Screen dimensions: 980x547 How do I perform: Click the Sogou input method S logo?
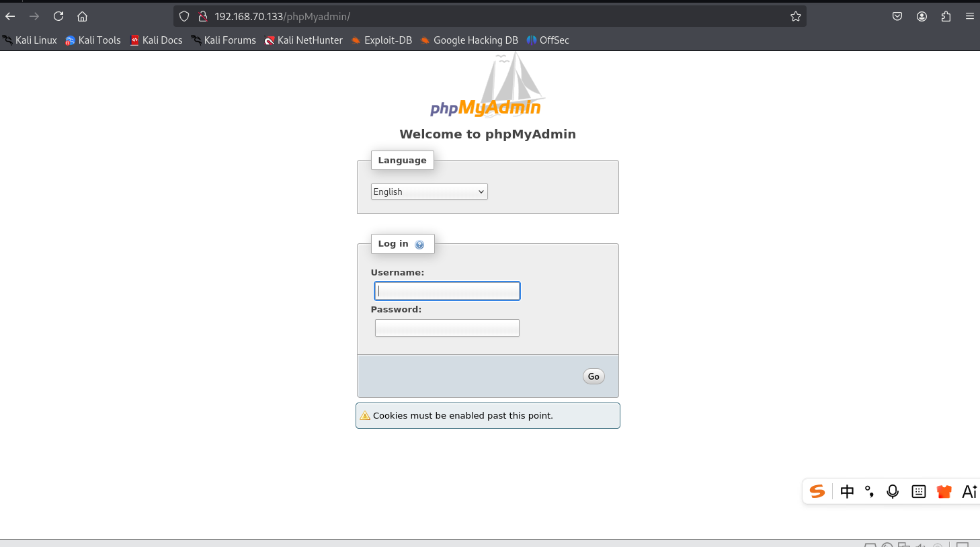817,491
